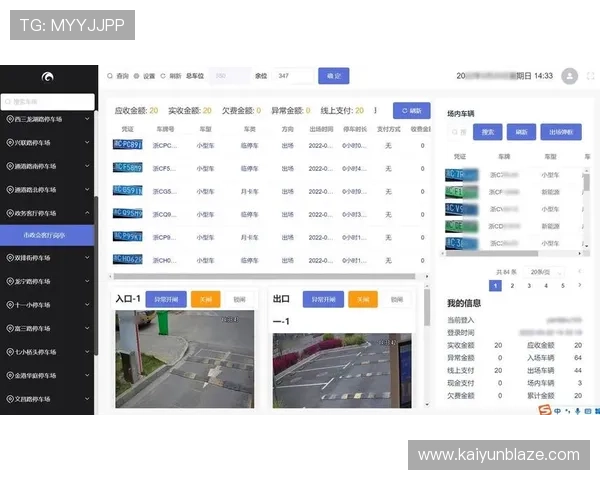Viewport: 600px width, 480px height.
Task: Click plate thumbnail in 浙CG5 row
Action: [128, 190]
